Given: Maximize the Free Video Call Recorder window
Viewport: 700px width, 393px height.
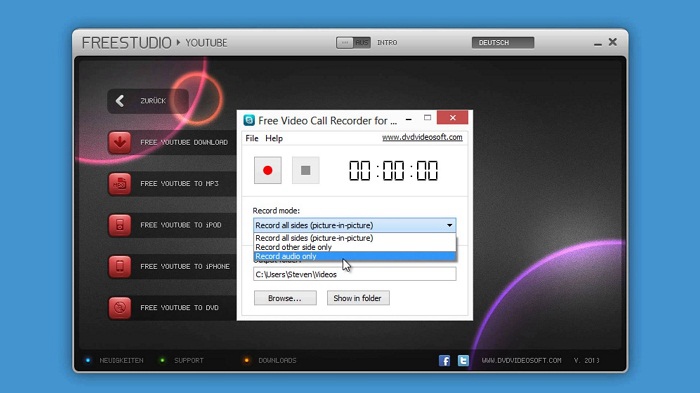Looking at the screenshot, I should pyautogui.click(x=427, y=117).
